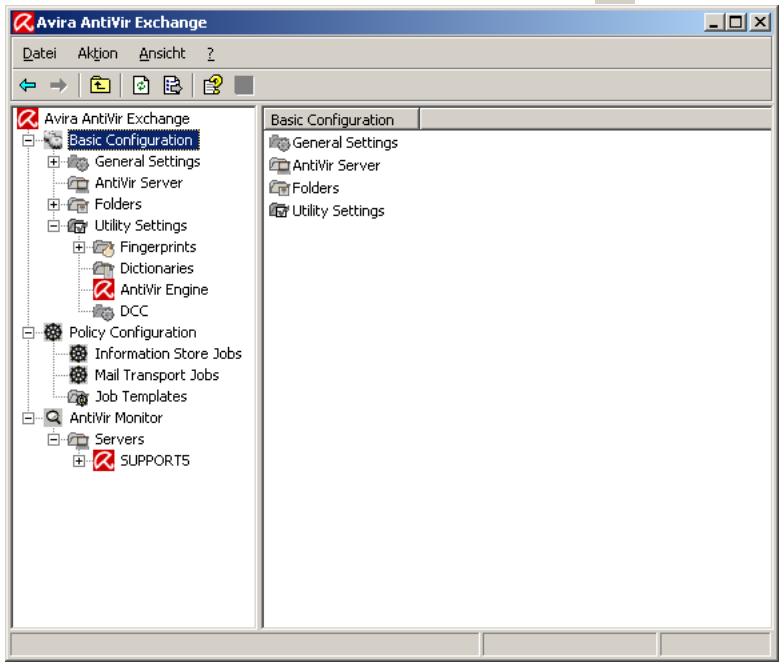Click AntiVir Server icon in right pane
784x664 pixels.
280,166
